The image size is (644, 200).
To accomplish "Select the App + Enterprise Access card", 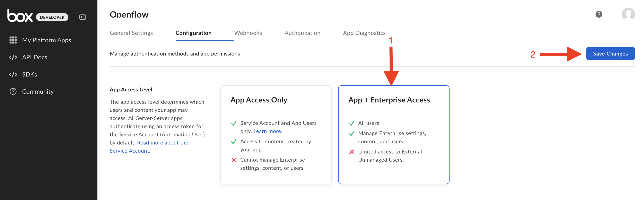I will point(393,134).
